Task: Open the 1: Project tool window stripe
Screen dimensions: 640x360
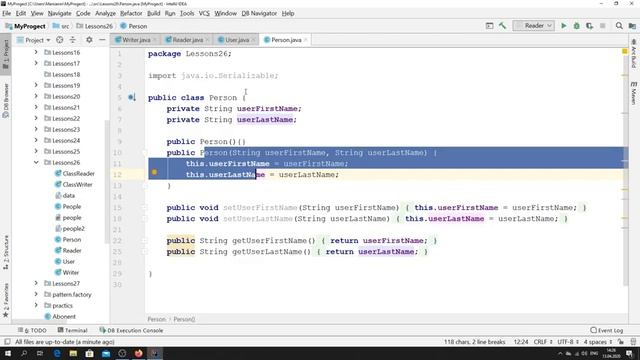Action: tap(6, 55)
